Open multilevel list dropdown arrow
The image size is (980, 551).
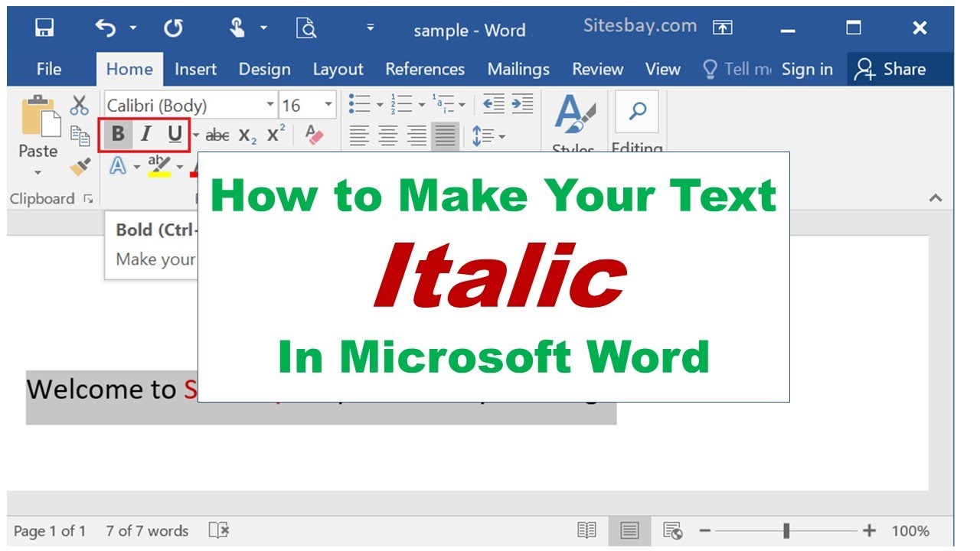pyautogui.click(x=462, y=105)
